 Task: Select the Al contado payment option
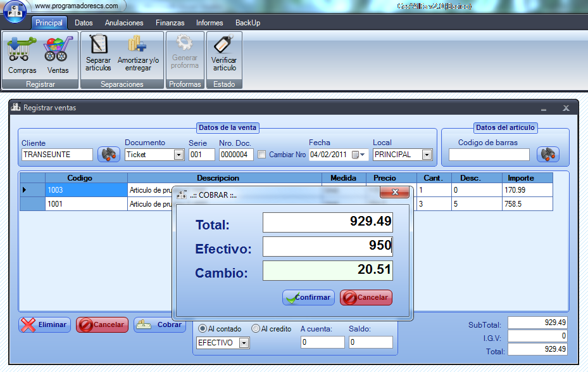[204, 328]
